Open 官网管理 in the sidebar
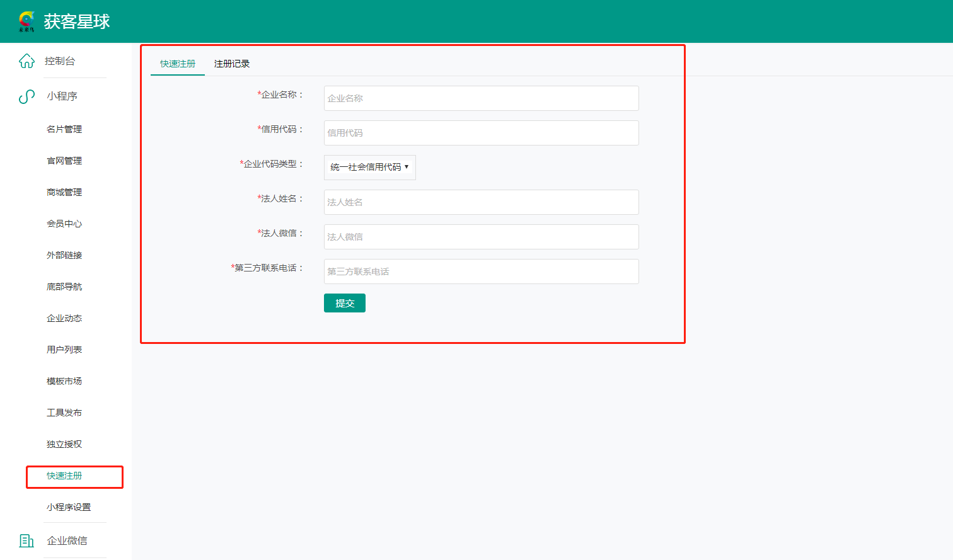This screenshot has width=953, height=560. tap(64, 161)
